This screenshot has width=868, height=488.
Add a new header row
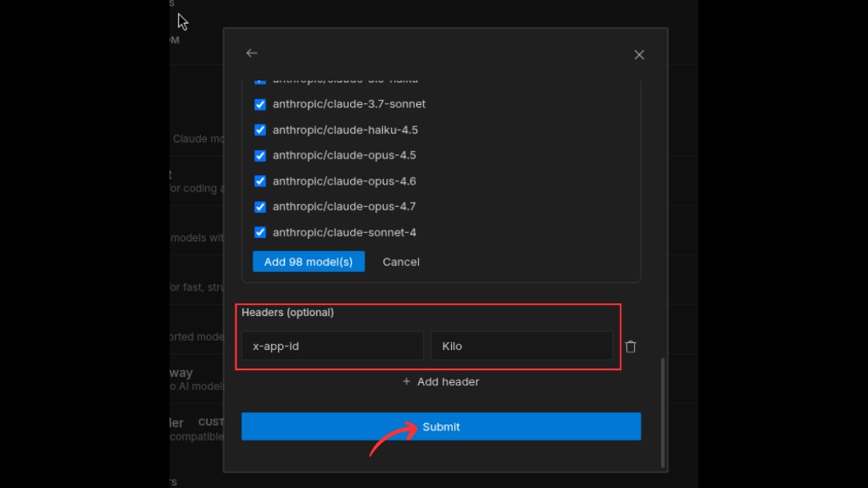click(x=441, y=382)
